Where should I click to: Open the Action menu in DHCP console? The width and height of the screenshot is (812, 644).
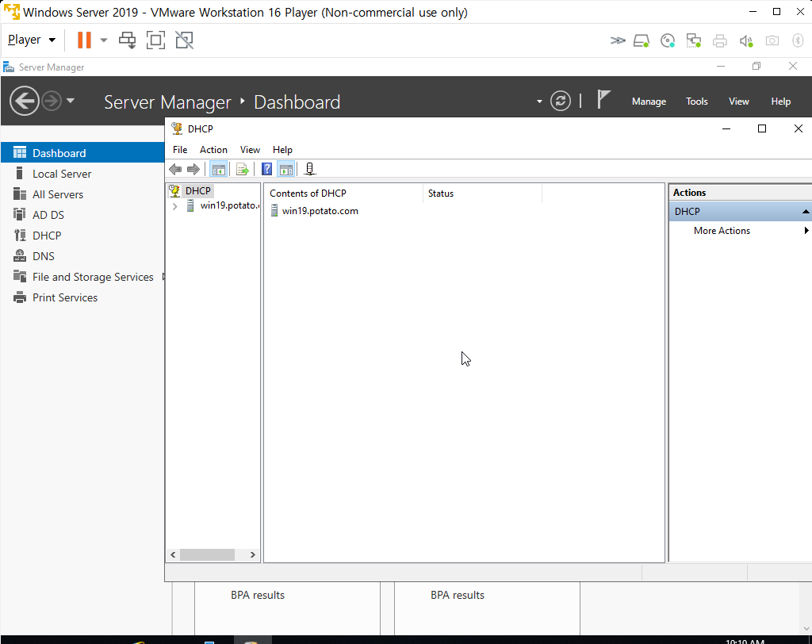213,150
